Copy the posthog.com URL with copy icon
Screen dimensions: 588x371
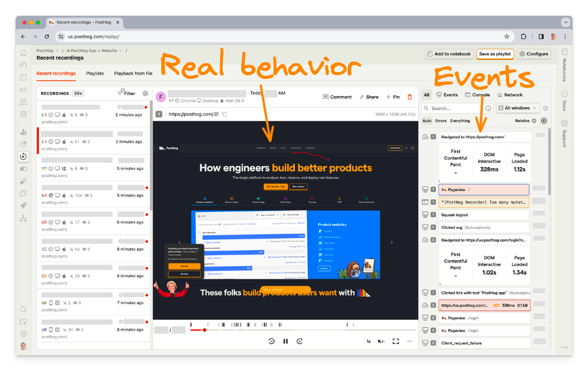(x=225, y=114)
